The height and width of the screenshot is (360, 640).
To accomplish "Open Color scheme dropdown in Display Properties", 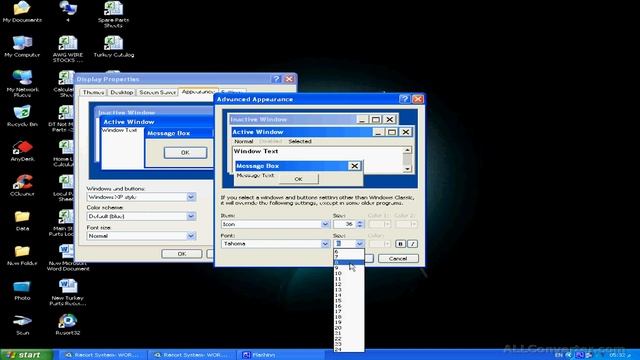I will coord(191,216).
